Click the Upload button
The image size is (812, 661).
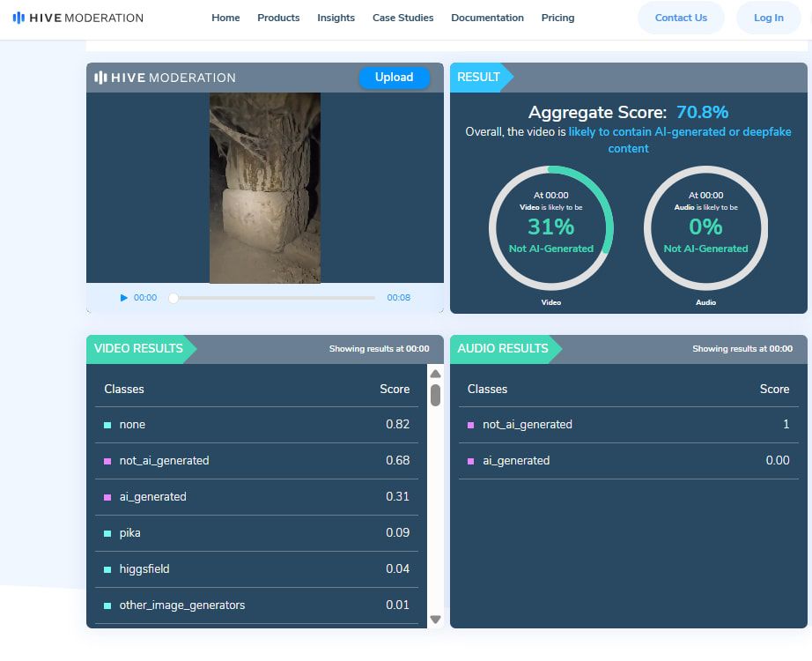(x=394, y=78)
